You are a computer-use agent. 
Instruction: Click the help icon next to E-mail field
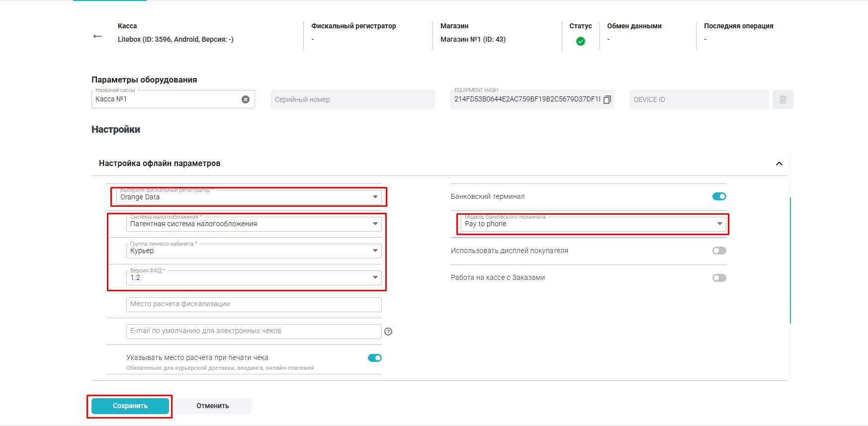388,332
